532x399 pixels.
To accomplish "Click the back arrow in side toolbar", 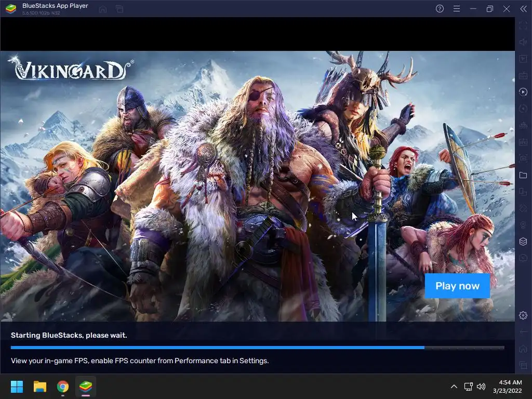I will click(x=523, y=332).
